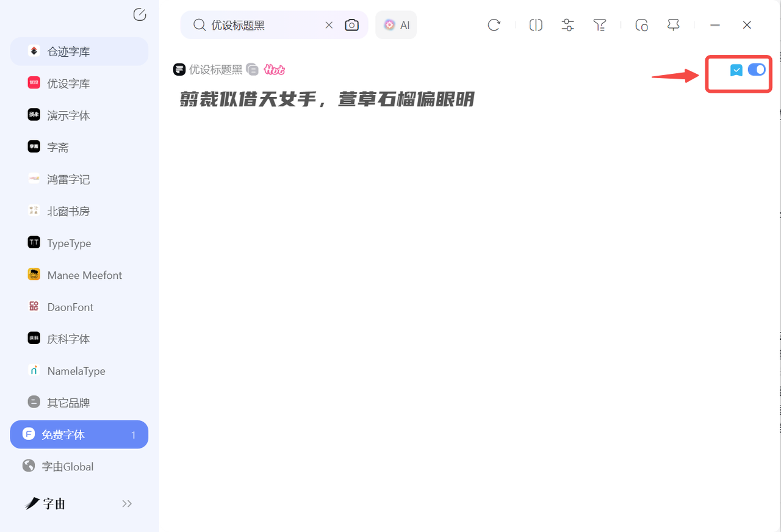Click the 优设标题黑 font name label
The width and height of the screenshot is (781, 532).
[x=215, y=70]
